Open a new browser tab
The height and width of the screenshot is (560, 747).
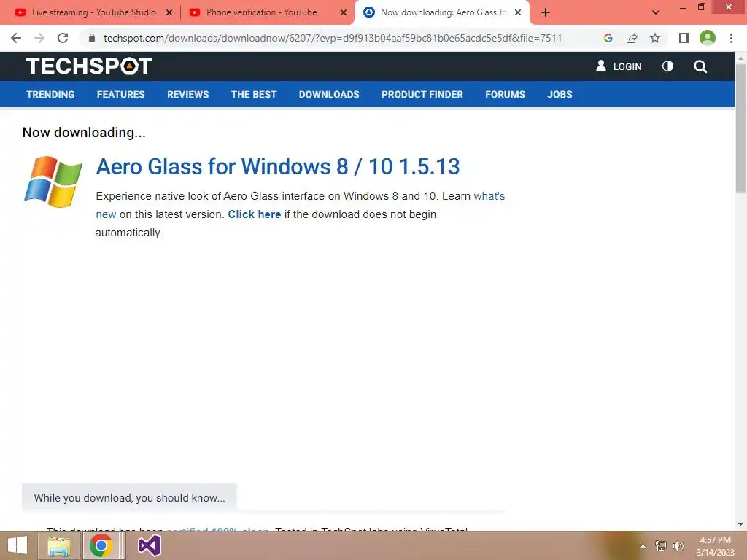coord(546,13)
